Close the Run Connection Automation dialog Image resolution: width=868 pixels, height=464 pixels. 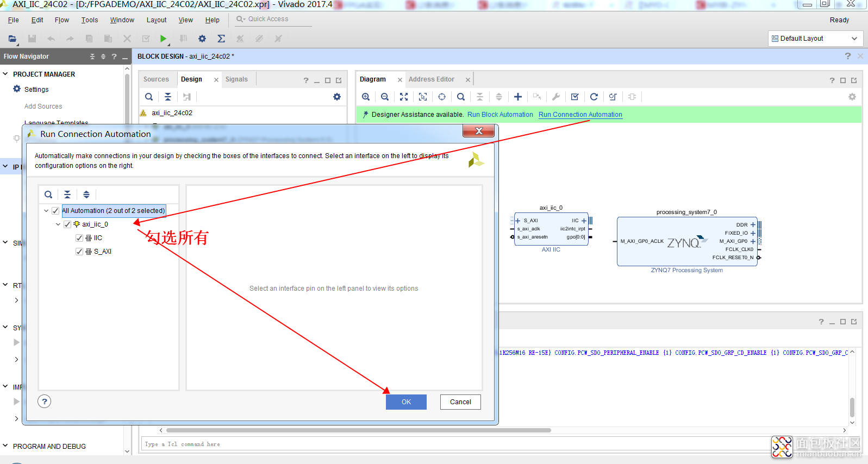[479, 131]
